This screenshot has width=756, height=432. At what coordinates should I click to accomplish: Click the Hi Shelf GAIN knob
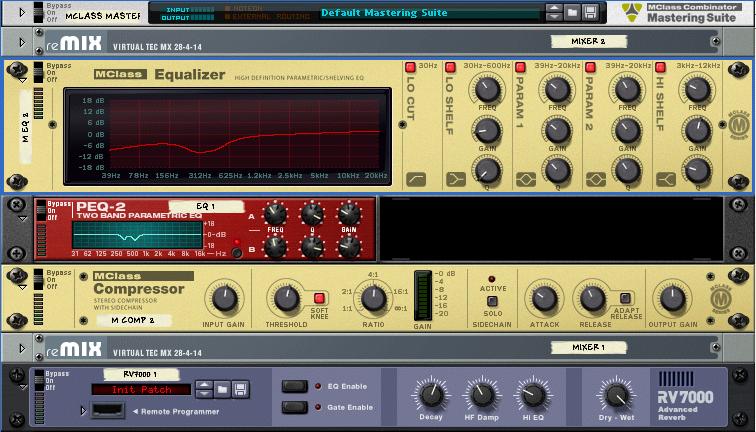(x=697, y=130)
